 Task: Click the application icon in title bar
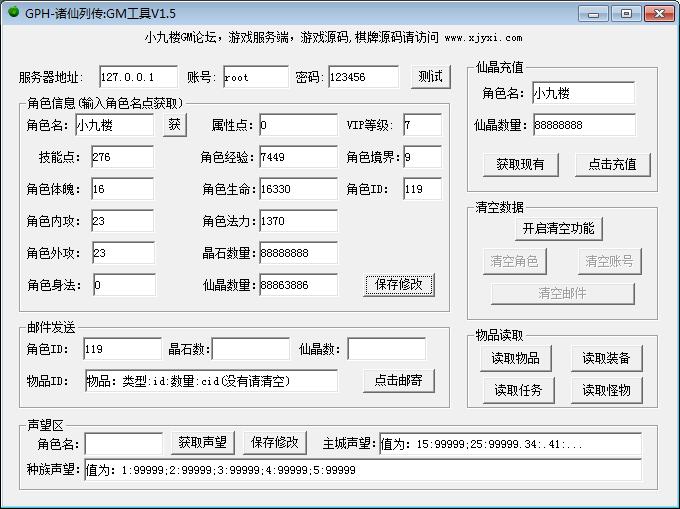13,13
